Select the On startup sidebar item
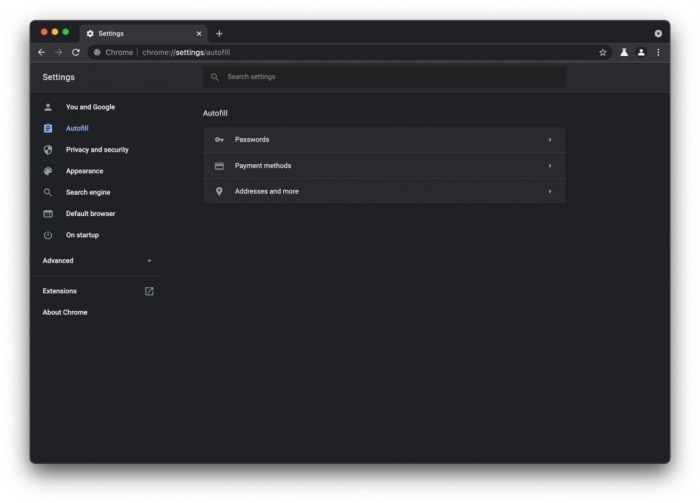Image resolution: width=700 pixels, height=503 pixels. click(x=82, y=235)
